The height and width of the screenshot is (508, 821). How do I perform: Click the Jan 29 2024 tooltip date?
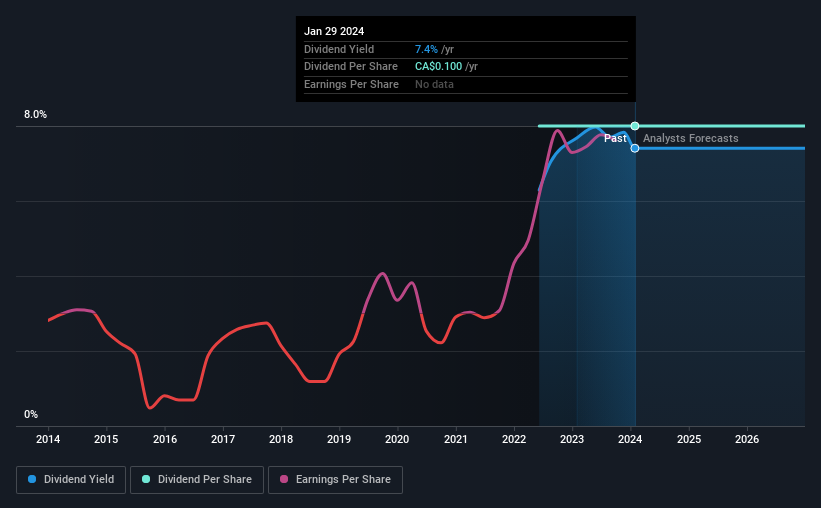(x=334, y=31)
